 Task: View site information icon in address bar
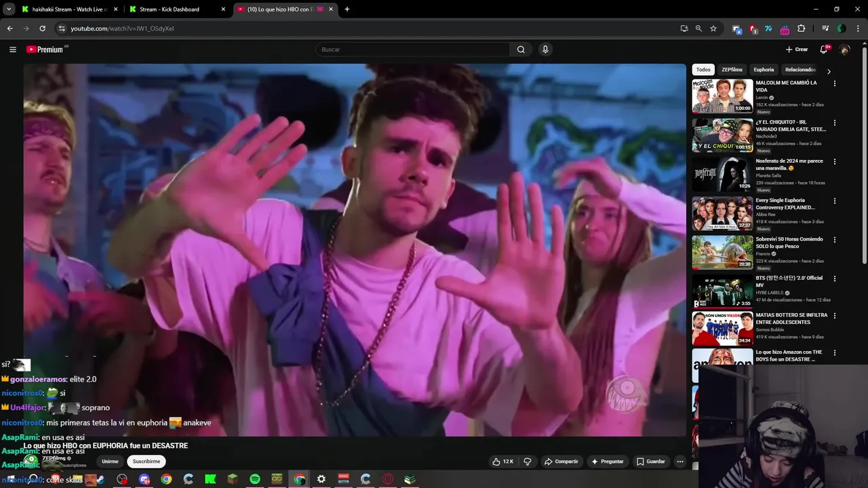pos(62,28)
